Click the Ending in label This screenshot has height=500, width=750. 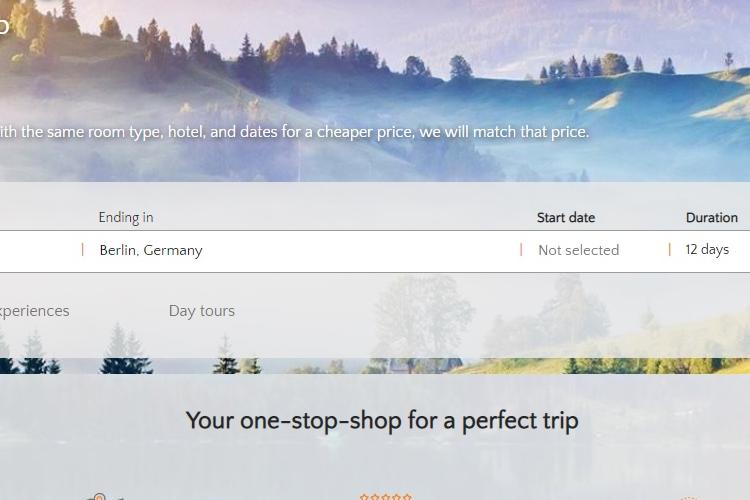tap(126, 217)
